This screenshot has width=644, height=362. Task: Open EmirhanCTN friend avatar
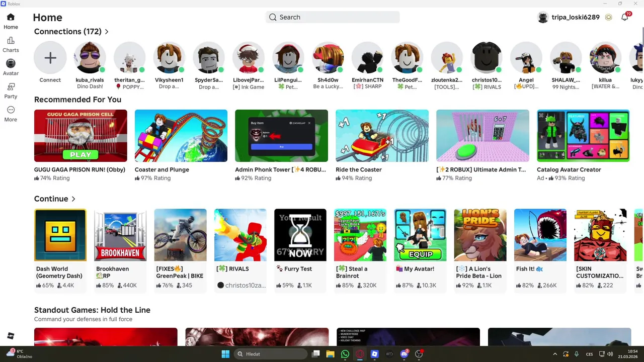point(367,58)
